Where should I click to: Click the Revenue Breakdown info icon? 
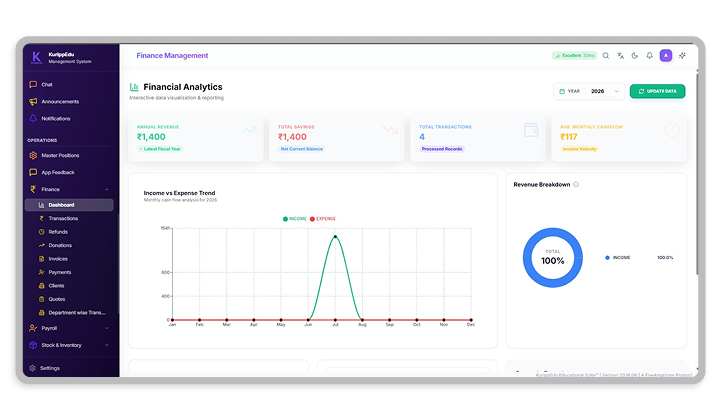pyautogui.click(x=576, y=184)
